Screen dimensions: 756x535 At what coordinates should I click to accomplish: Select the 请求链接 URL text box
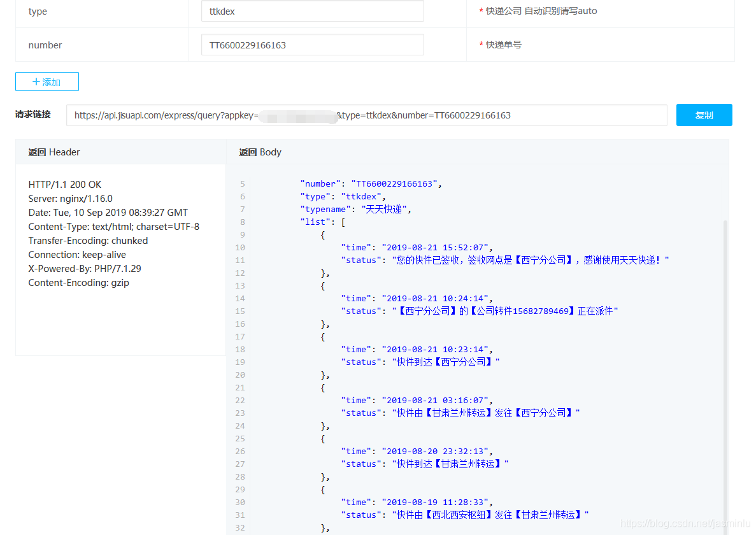[x=366, y=115]
